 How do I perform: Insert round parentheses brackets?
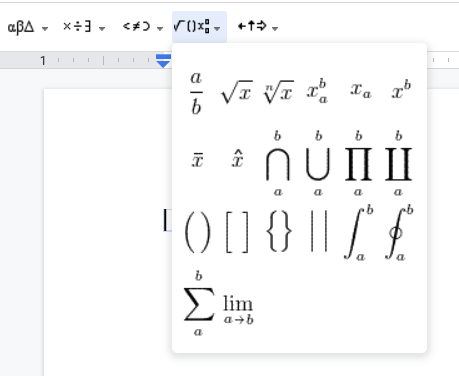[x=197, y=232]
